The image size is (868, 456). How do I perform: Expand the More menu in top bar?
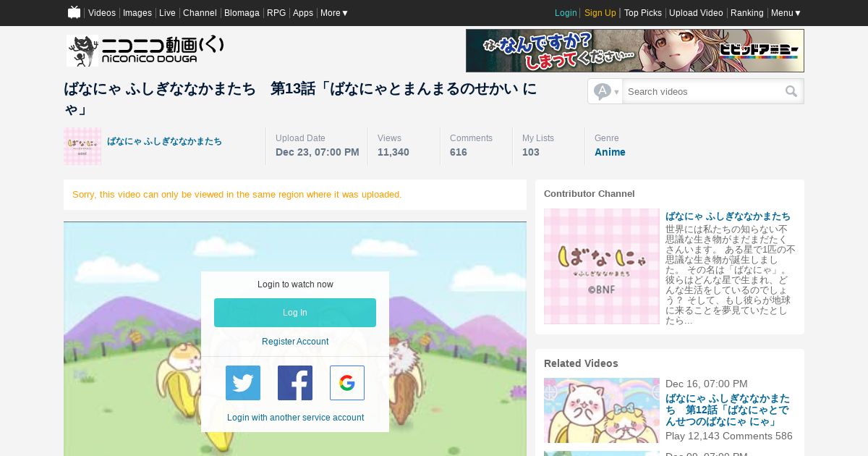334,13
